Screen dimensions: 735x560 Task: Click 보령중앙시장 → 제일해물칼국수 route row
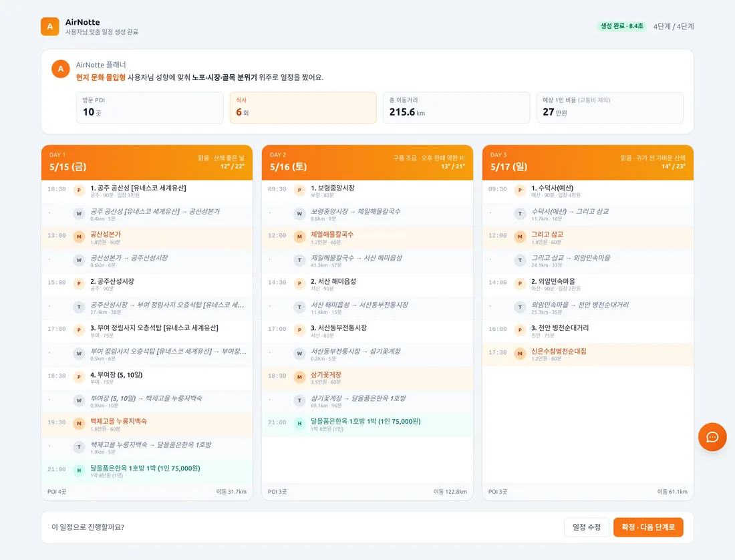(x=367, y=214)
